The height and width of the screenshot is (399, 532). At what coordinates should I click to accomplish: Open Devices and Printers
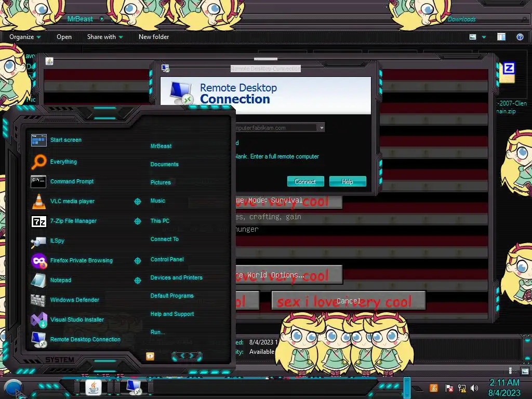coord(176,277)
